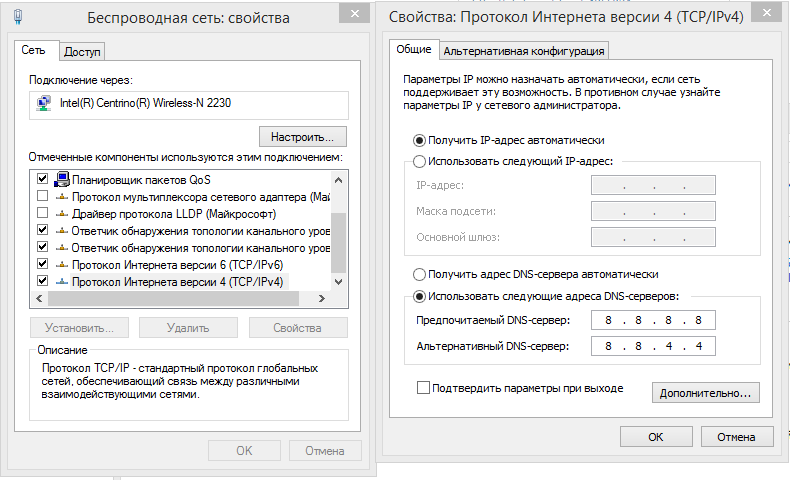Check Подтвердить параметры при выходе
The height and width of the screenshot is (480, 790).
coord(423,387)
